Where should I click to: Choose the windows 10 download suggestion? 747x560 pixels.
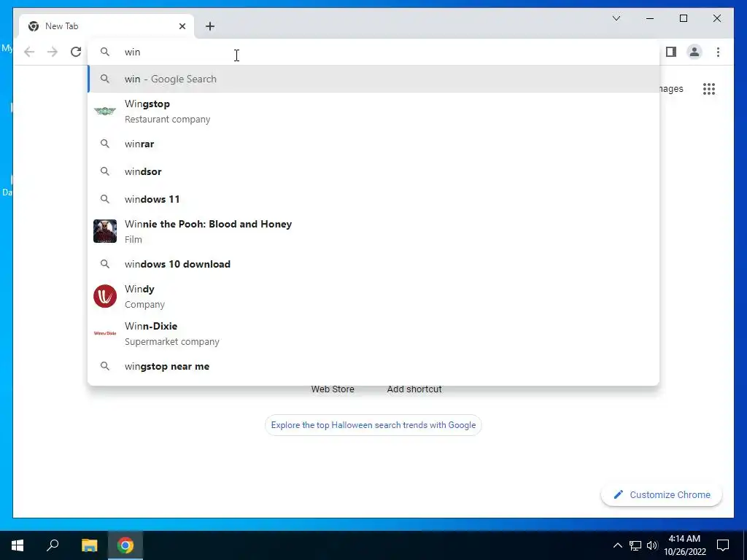point(373,264)
